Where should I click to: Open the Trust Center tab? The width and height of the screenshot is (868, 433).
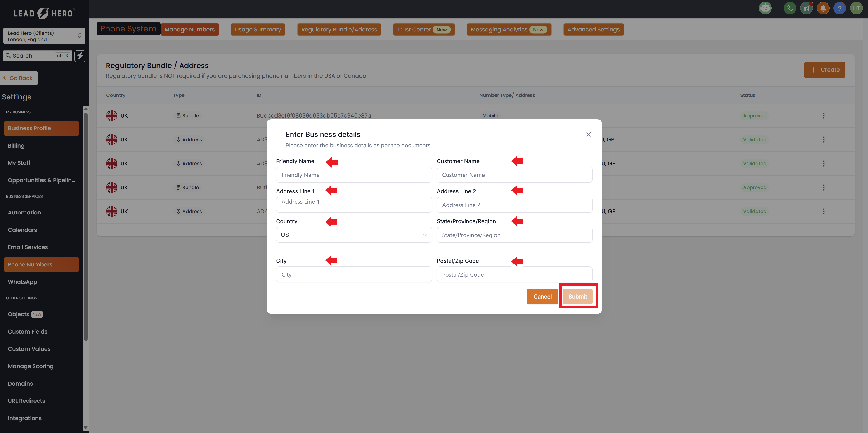423,30
